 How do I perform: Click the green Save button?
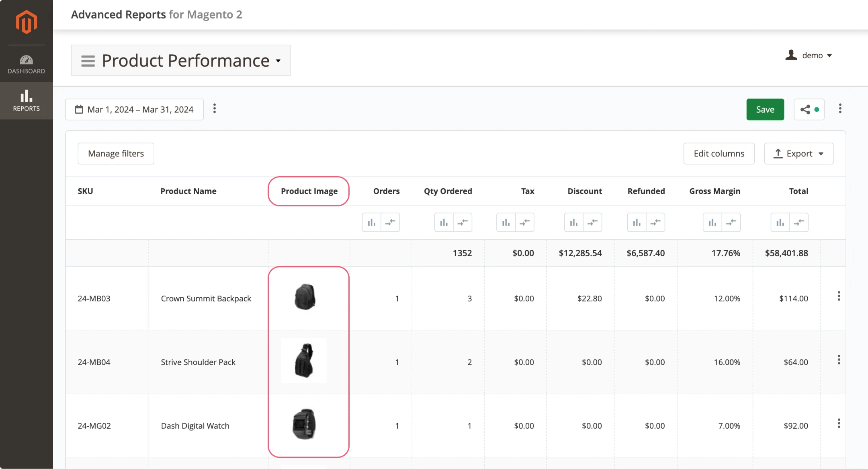point(765,109)
